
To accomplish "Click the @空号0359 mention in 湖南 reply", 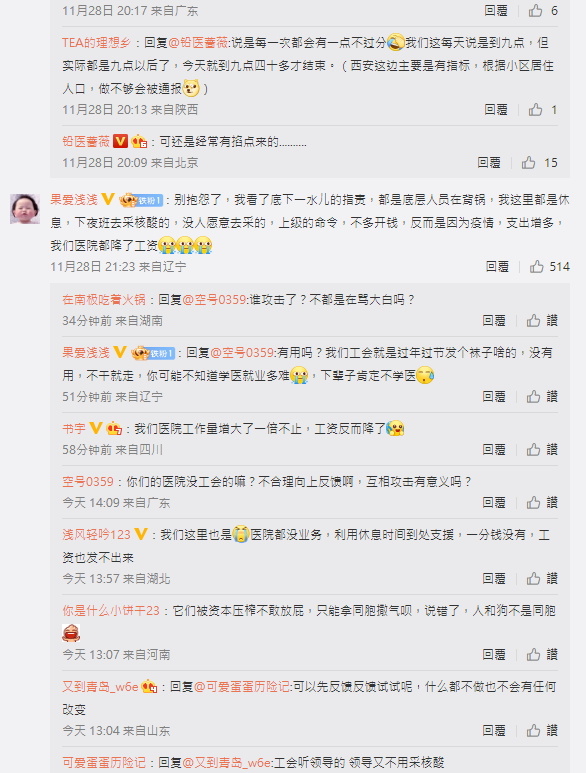I will point(214,300).
